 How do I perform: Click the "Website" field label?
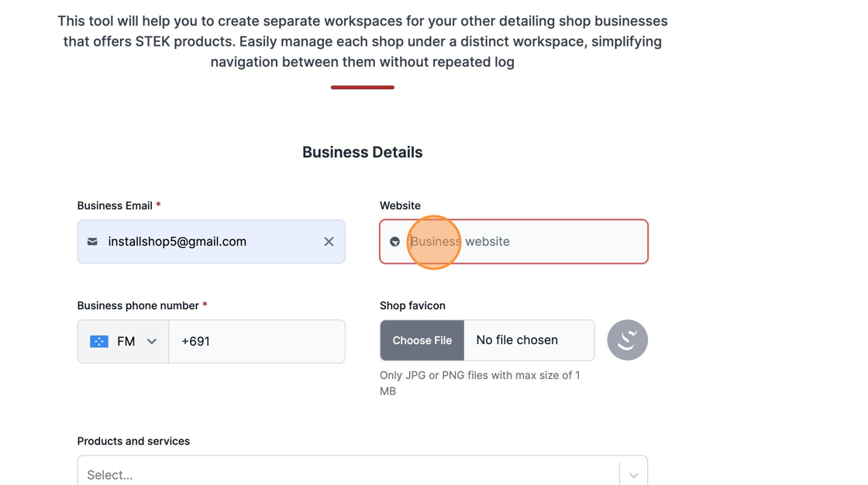(x=400, y=205)
